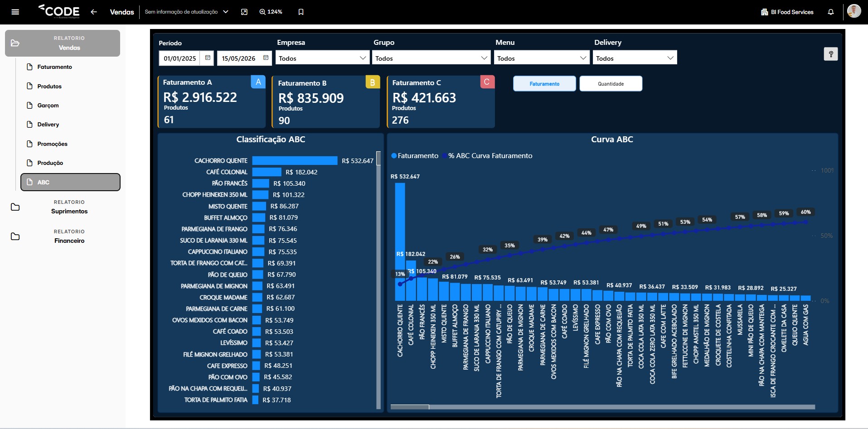
Task: Click the 124% zoom magnifier control
Action: [x=271, y=12]
